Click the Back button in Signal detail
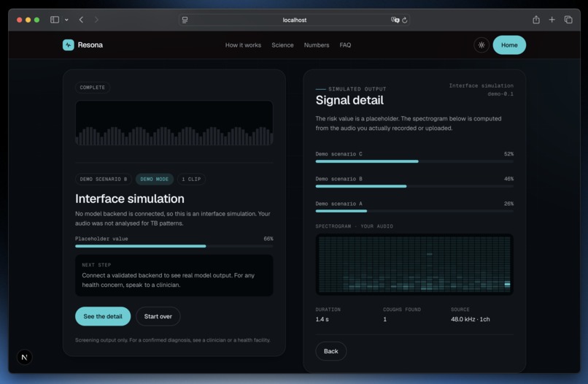This screenshot has height=384, width=588. [330, 351]
